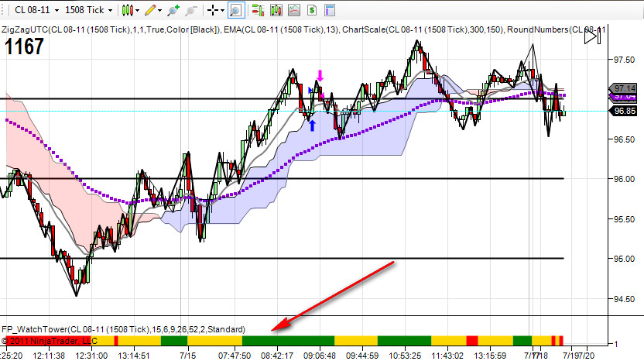This screenshot has height=361, width=644.
Task: Click the FP_WatchTower indicator label
Action: click(x=123, y=329)
